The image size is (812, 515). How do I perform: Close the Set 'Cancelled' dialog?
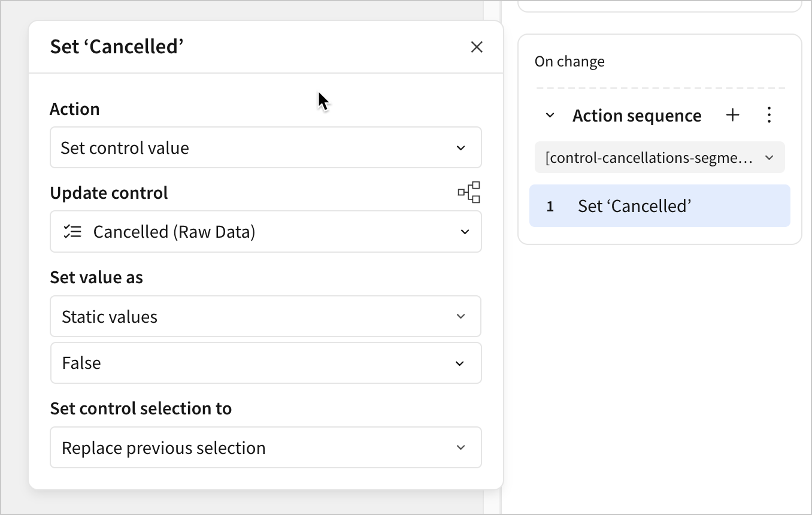pyautogui.click(x=477, y=47)
